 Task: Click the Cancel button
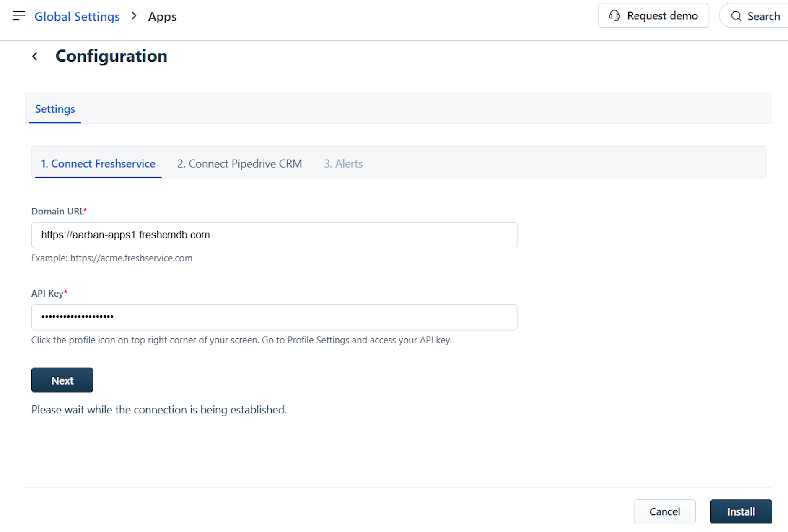point(665,511)
